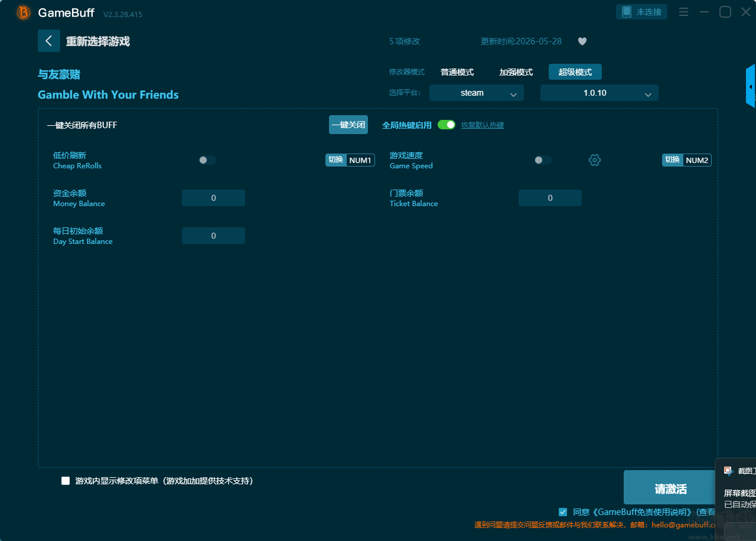Select 普通模式 mode tab

pyautogui.click(x=457, y=72)
